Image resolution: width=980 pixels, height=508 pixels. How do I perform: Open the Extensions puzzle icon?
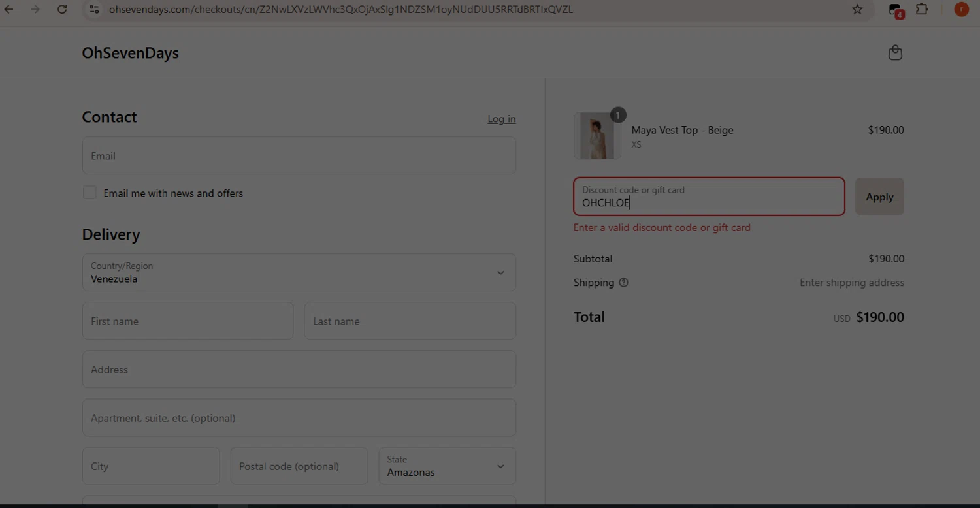(922, 9)
